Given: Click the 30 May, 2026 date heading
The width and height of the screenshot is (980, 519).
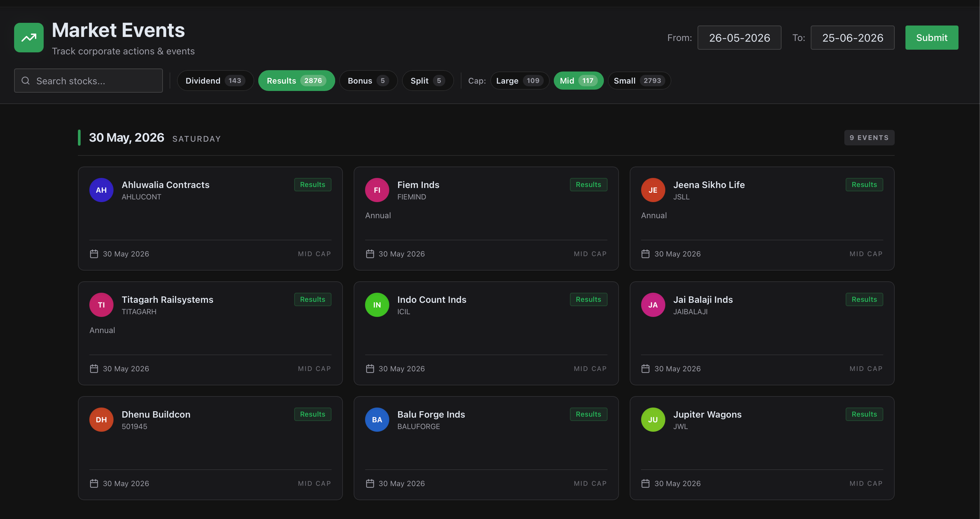Looking at the screenshot, I should pyautogui.click(x=127, y=138).
